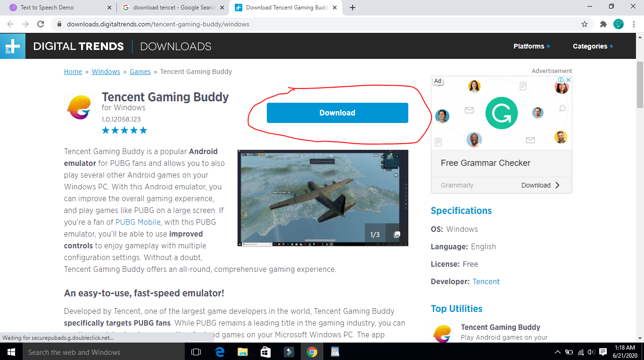644x360 pixels.
Task: Open the PUBG Mobile link
Action: click(138, 222)
